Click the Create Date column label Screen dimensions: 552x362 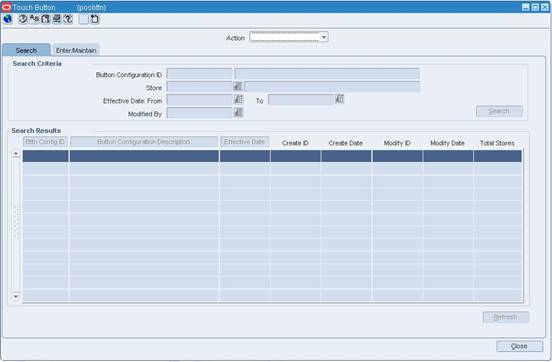345,143
